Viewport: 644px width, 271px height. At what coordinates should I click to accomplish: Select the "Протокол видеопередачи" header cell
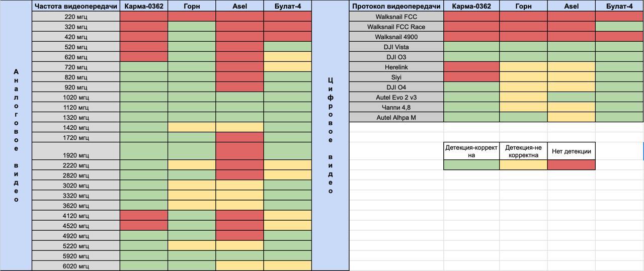click(x=396, y=6)
